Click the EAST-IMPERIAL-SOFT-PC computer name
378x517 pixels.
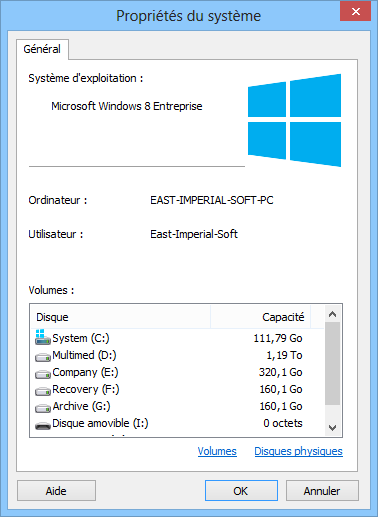click(x=212, y=200)
